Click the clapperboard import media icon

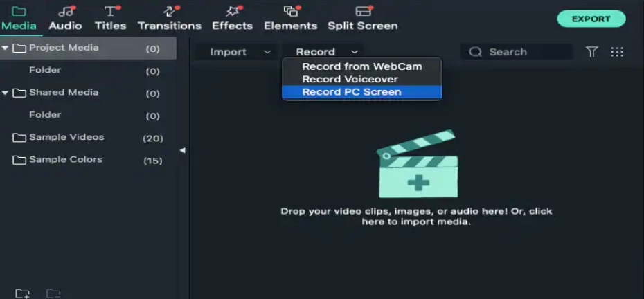417,164
